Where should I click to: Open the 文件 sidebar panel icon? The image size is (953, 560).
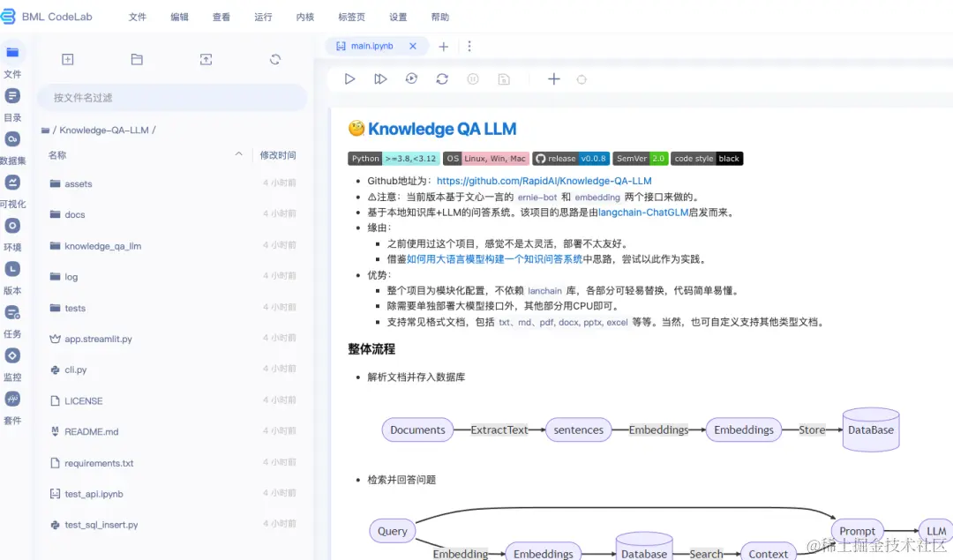12,53
